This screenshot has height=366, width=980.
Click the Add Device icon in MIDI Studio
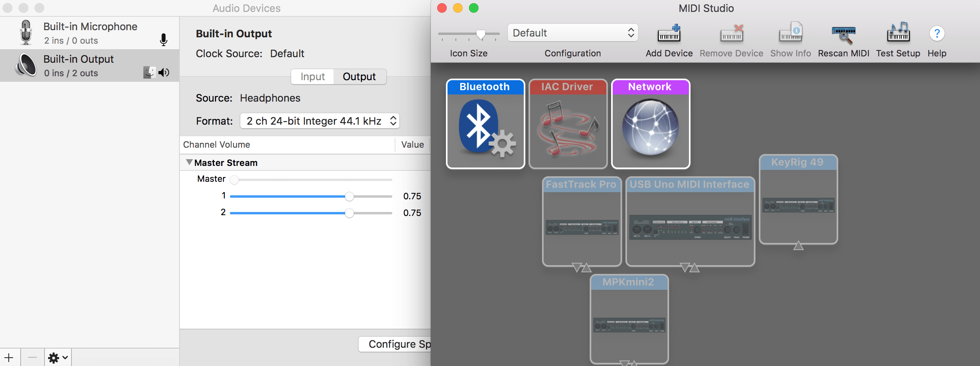(x=669, y=33)
